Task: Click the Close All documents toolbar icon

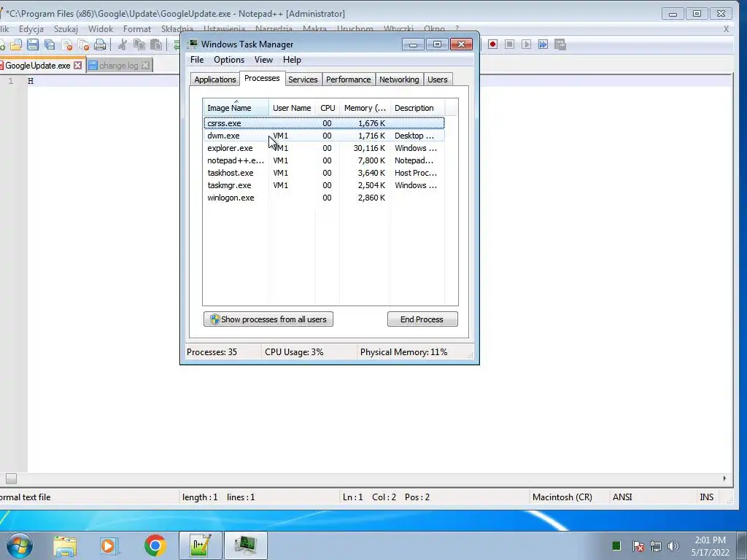Action: click(x=83, y=44)
